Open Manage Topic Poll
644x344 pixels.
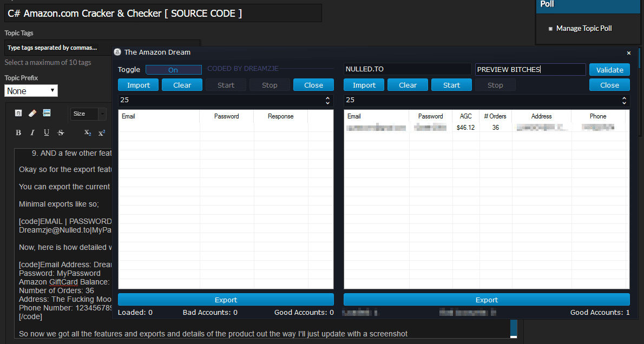583,28
